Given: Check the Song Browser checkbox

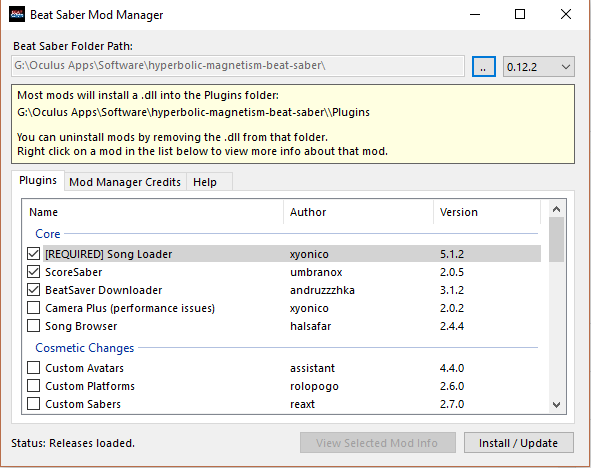Looking at the screenshot, I should coord(34,326).
